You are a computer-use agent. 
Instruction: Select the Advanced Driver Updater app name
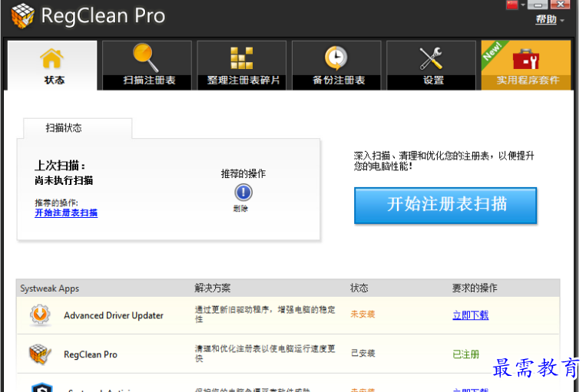114,315
